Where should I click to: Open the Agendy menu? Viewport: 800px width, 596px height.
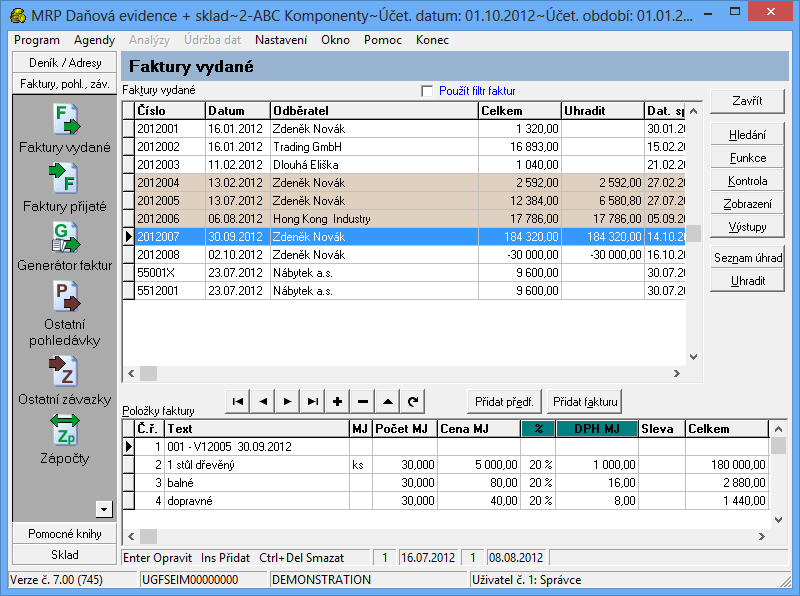point(94,40)
